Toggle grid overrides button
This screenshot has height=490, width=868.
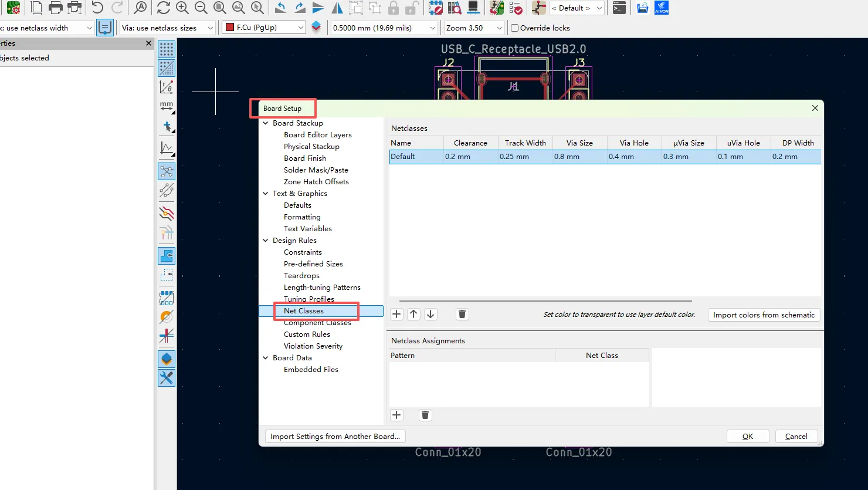point(167,68)
